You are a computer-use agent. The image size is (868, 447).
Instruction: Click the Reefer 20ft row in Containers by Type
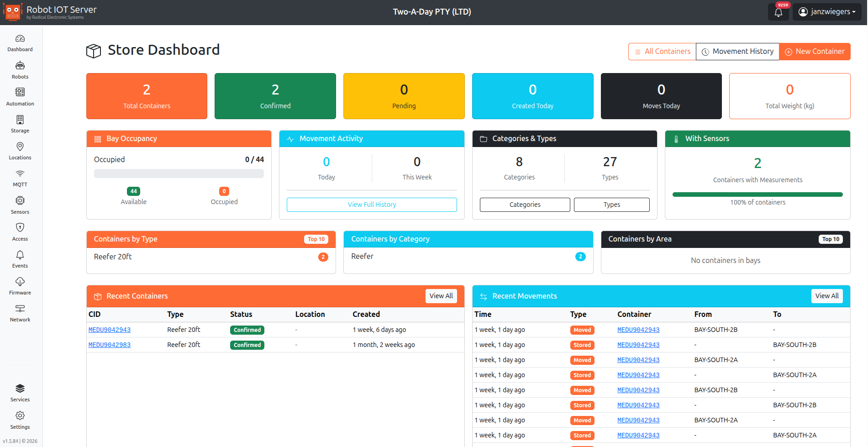coord(211,257)
